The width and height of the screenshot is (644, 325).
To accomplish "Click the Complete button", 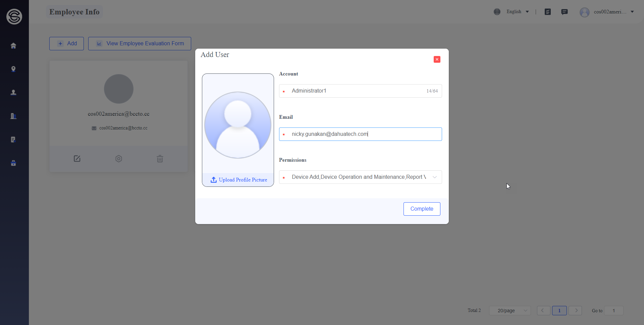I will [x=422, y=209].
